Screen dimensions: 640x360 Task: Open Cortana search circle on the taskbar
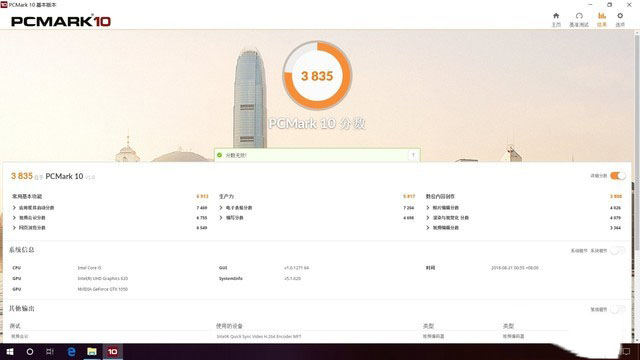point(30,351)
